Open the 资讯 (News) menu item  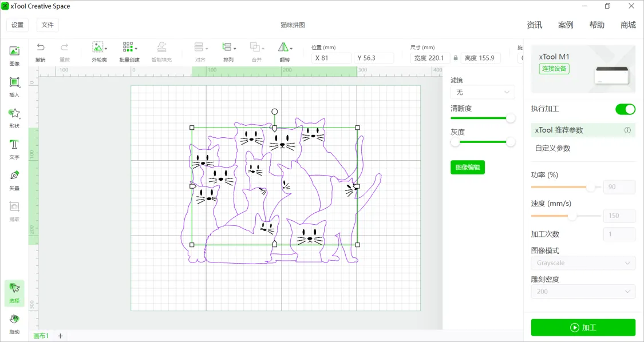[x=534, y=25]
